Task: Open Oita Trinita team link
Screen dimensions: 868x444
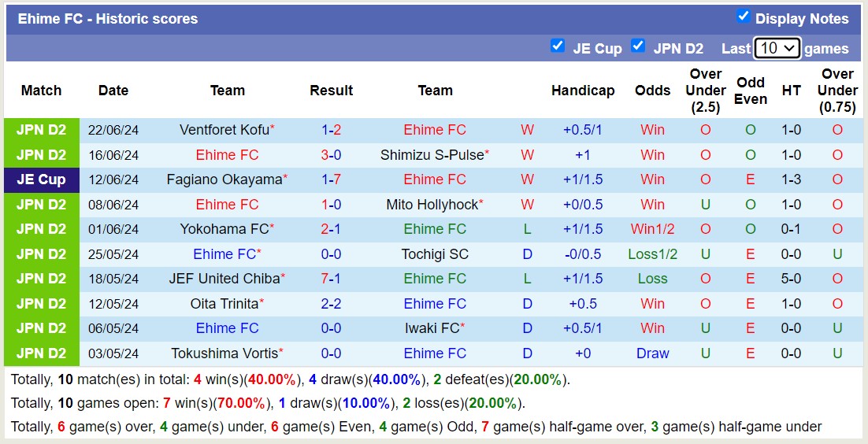Action: click(224, 304)
